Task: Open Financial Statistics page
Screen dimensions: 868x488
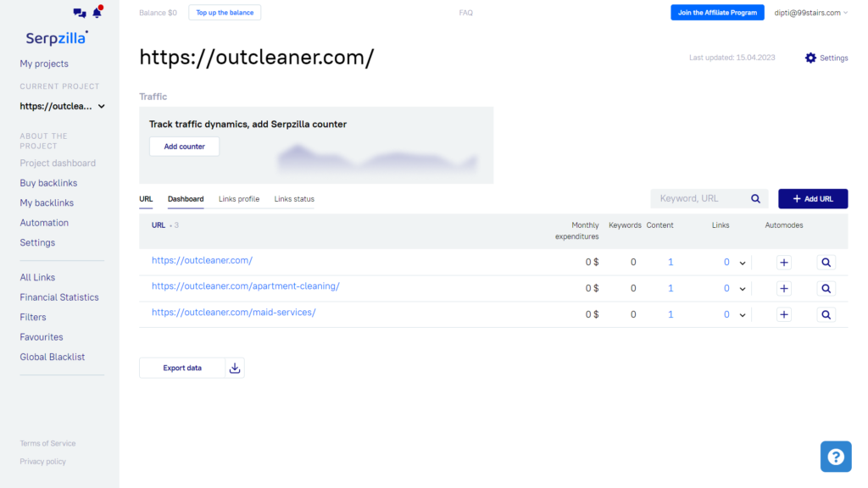Action: [x=59, y=297]
